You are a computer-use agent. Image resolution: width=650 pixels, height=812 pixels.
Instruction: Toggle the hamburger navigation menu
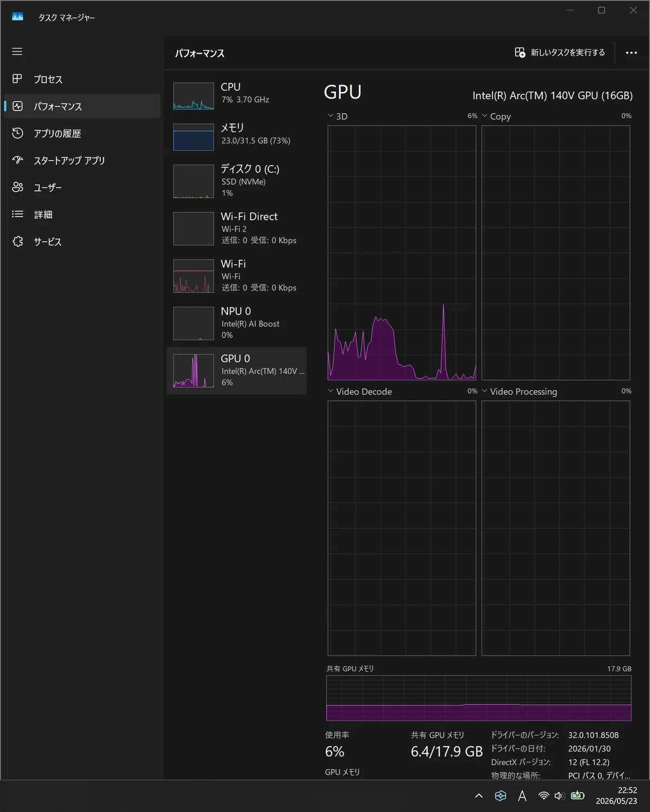tap(17, 51)
